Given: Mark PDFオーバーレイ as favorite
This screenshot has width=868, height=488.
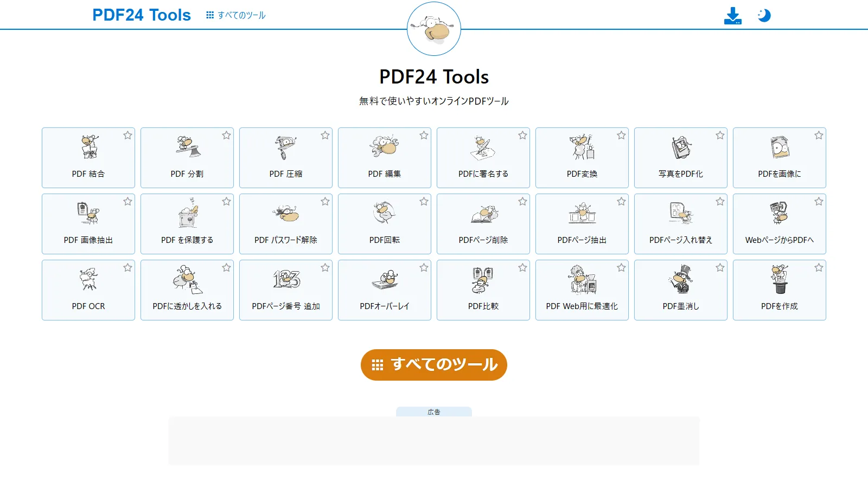Looking at the screenshot, I should (424, 268).
